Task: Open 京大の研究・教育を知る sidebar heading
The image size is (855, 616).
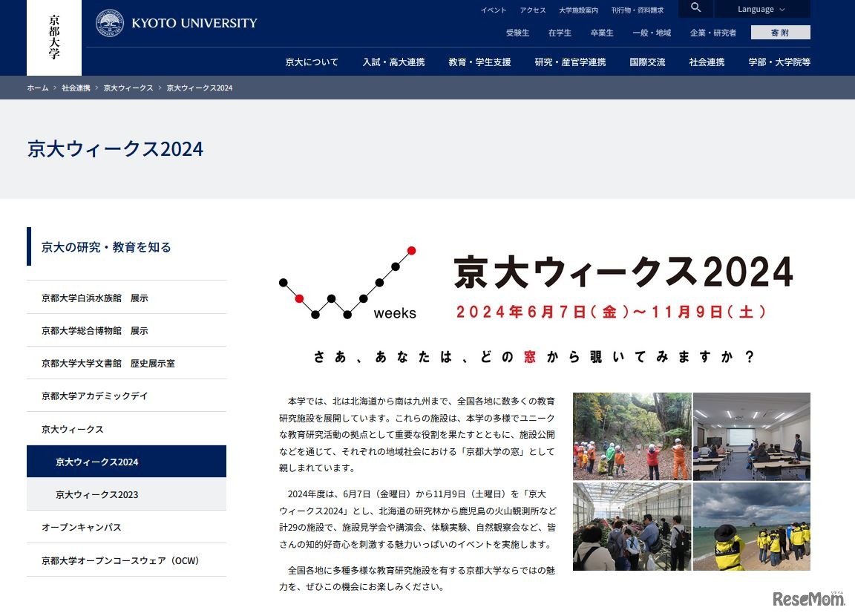Action: tap(106, 247)
